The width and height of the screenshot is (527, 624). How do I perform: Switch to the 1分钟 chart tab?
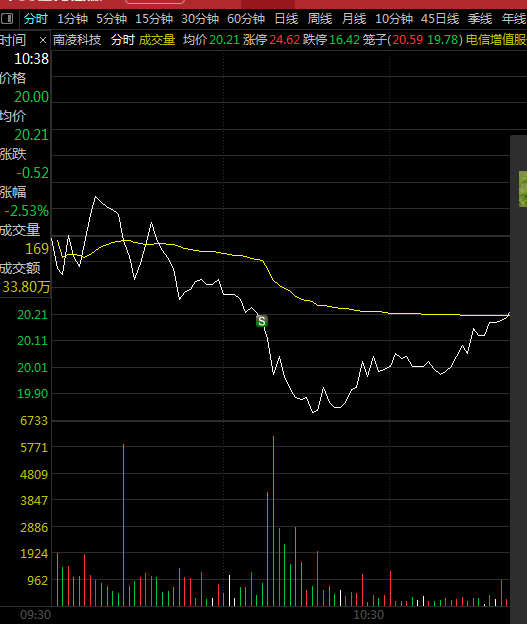coord(72,19)
